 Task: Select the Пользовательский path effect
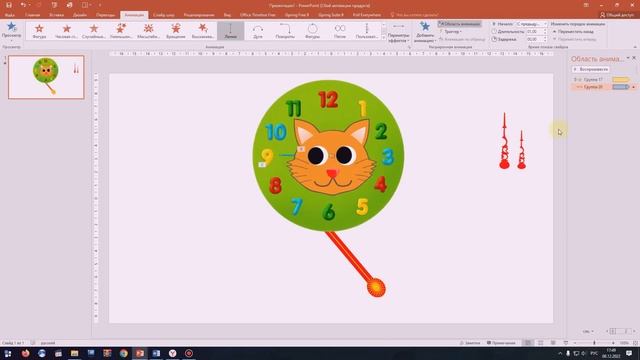(x=367, y=31)
